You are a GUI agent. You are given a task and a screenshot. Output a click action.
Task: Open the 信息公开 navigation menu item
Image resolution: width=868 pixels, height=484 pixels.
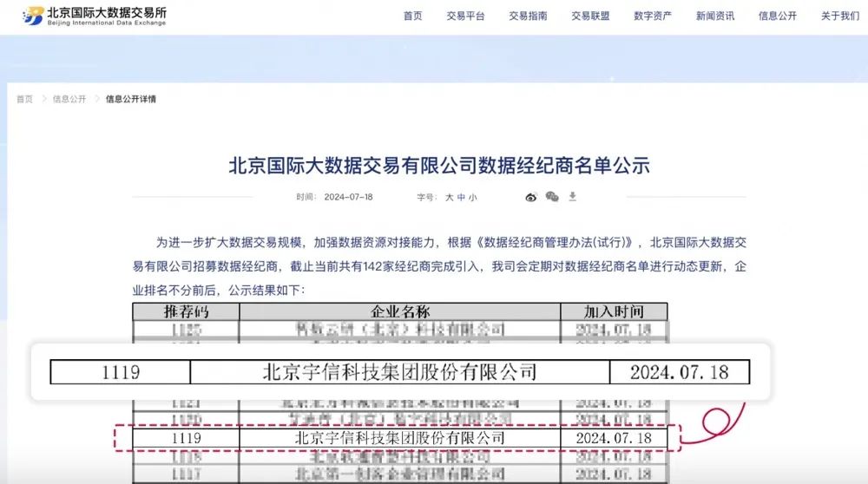[x=777, y=16]
